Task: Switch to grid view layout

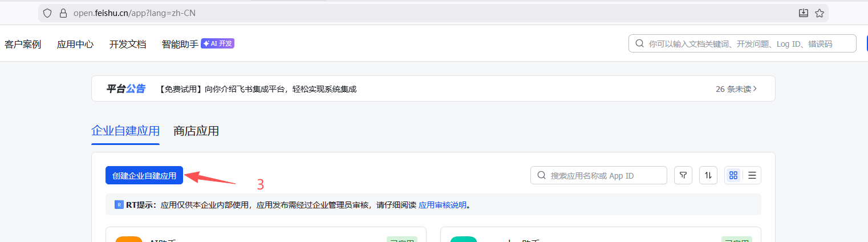Action: click(733, 175)
